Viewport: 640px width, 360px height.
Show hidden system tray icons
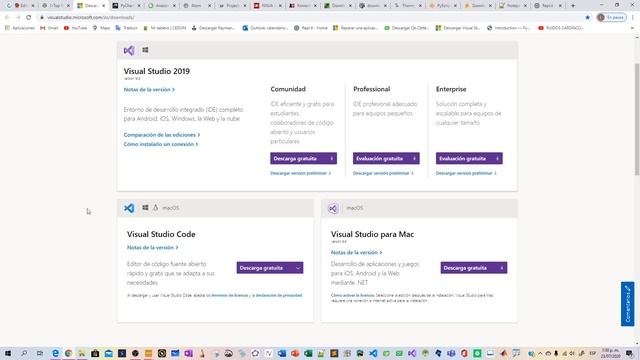(540, 353)
